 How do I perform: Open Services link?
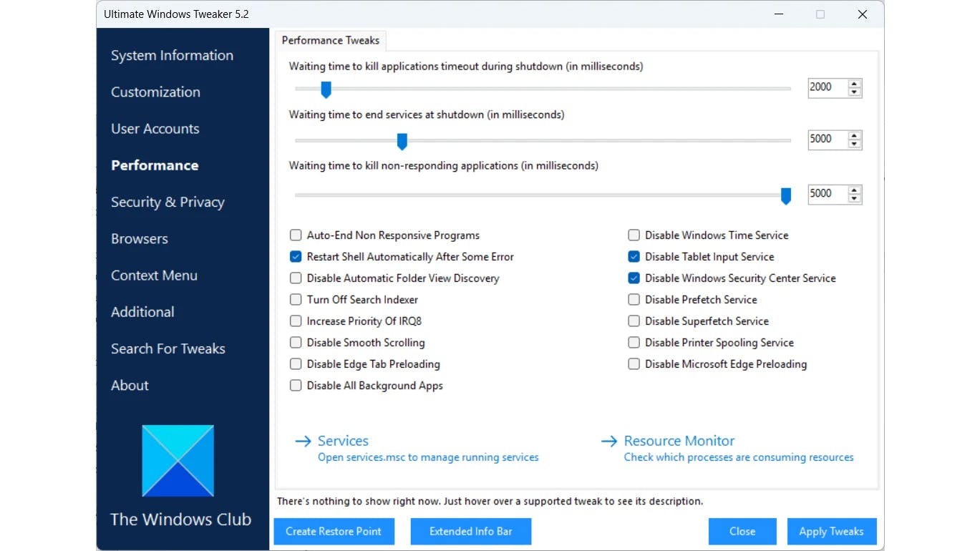[x=343, y=442]
